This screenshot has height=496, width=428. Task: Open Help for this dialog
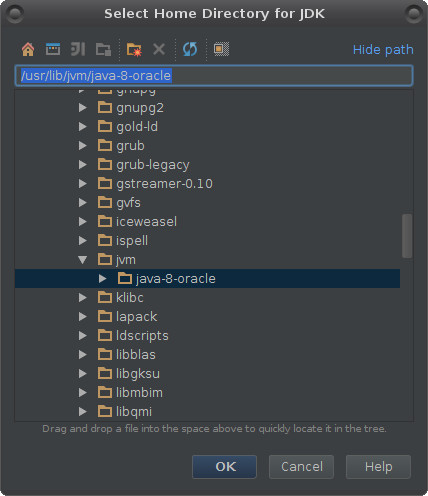378,467
